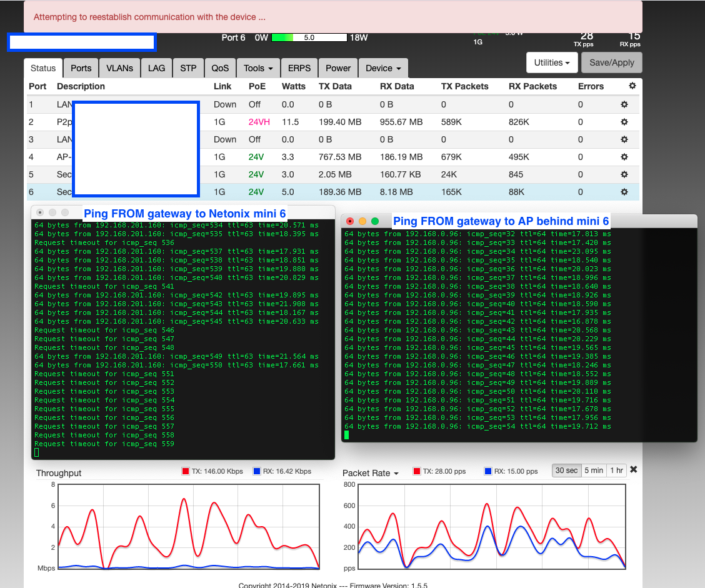Select the 30 sec graph interval
The image size is (705, 588).
tap(566, 471)
